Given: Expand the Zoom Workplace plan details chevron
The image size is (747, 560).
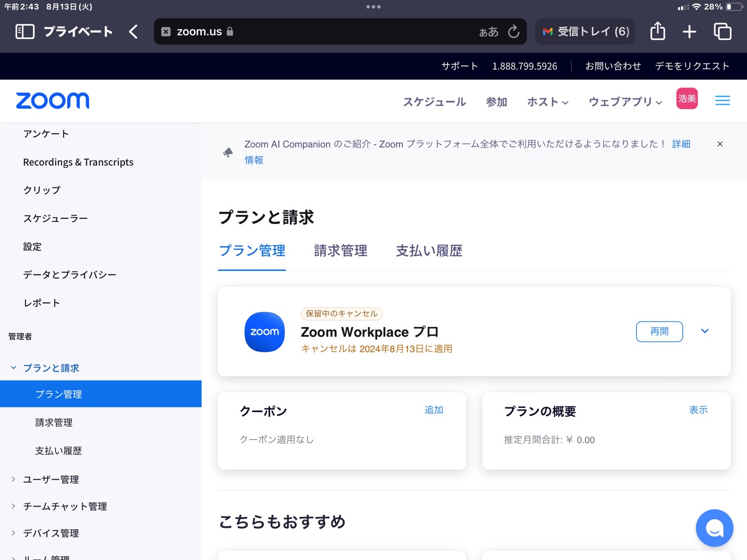Looking at the screenshot, I should coord(705,331).
